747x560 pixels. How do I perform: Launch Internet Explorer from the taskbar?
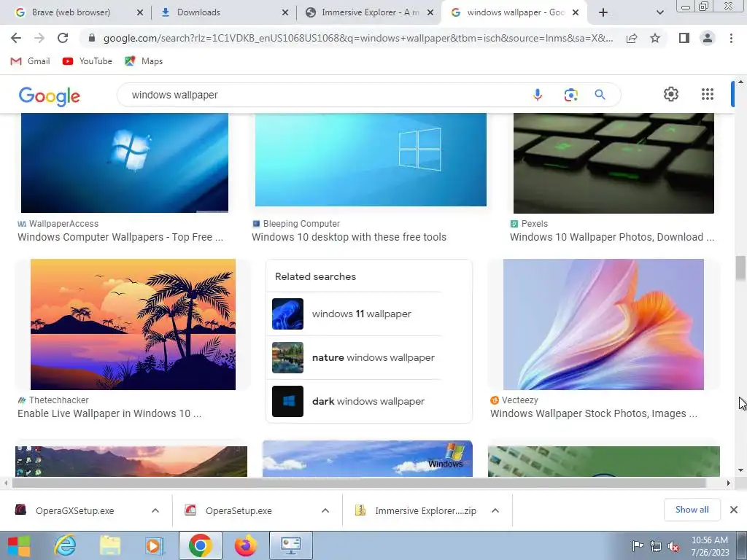[x=65, y=545]
